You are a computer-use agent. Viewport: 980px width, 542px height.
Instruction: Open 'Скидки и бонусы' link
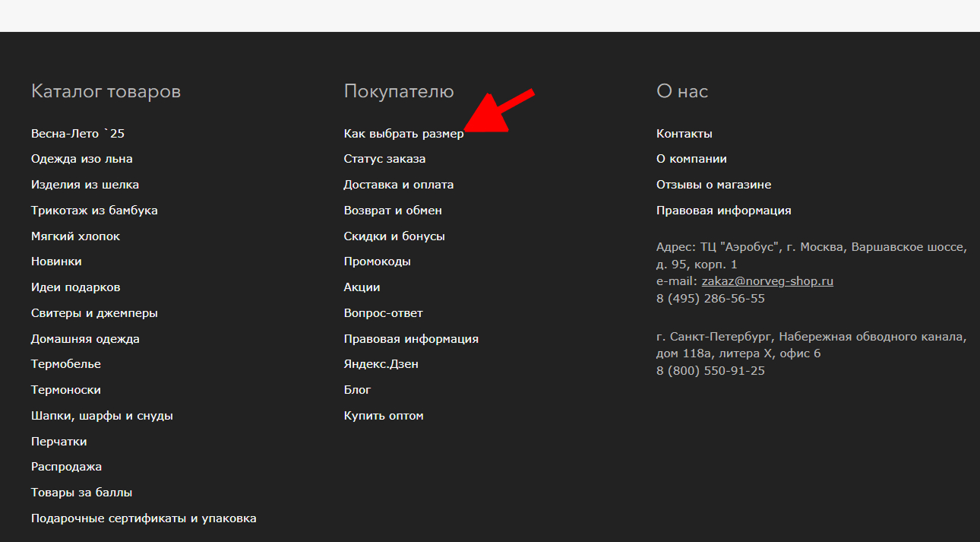pos(394,236)
